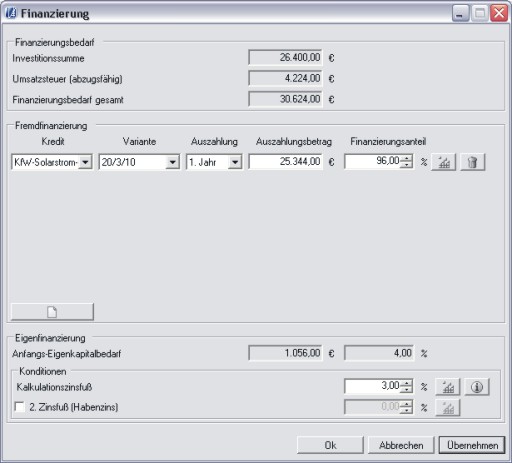Viewport: 512px width, 463px height.
Task: Click the Kalkulationszinsfuß value field
Action: (373, 387)
